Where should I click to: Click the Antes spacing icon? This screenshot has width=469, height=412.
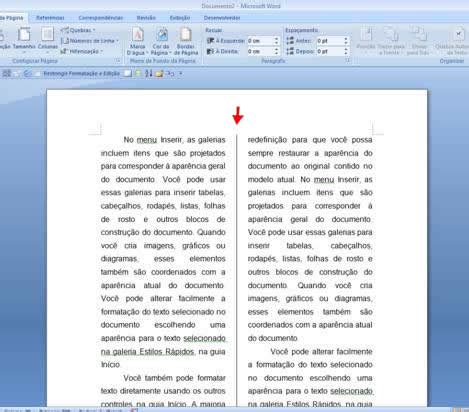pyautogui.click(x=290, y=41)
